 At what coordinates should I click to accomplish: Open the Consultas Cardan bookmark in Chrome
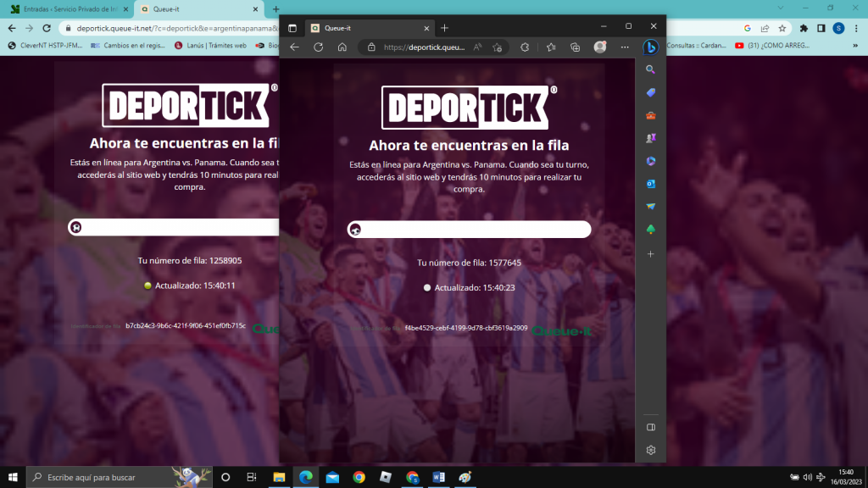697,46
